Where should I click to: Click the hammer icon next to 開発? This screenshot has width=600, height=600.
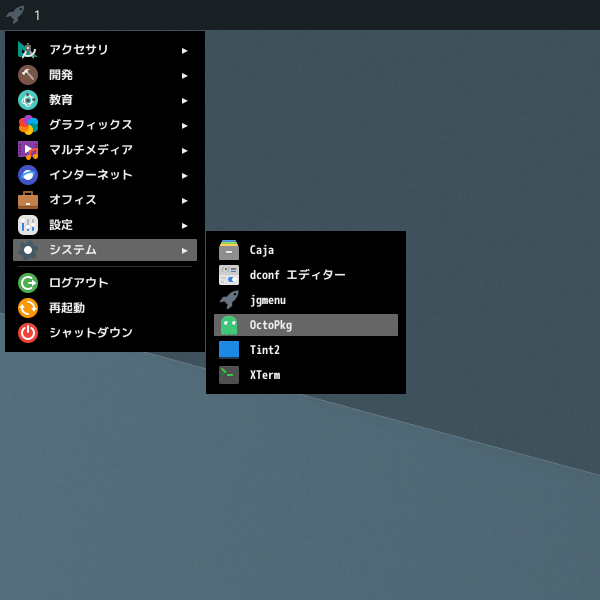pos(28,75)
